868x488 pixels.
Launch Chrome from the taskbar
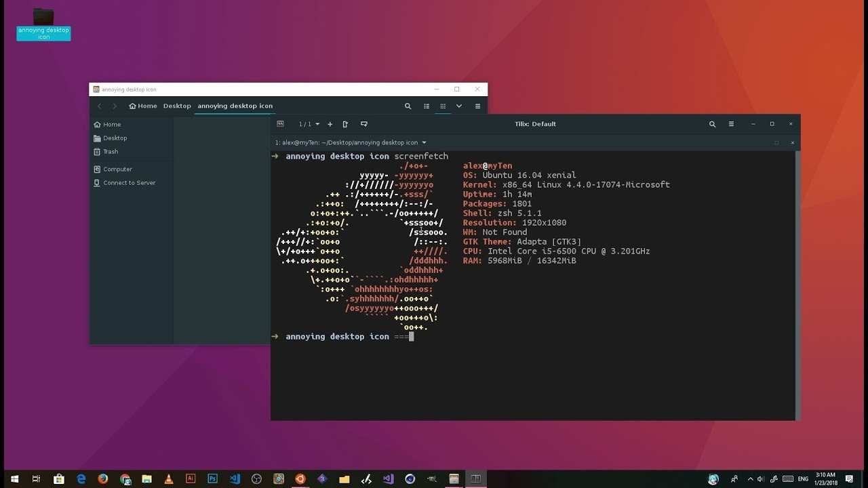(x=125, y=479)
